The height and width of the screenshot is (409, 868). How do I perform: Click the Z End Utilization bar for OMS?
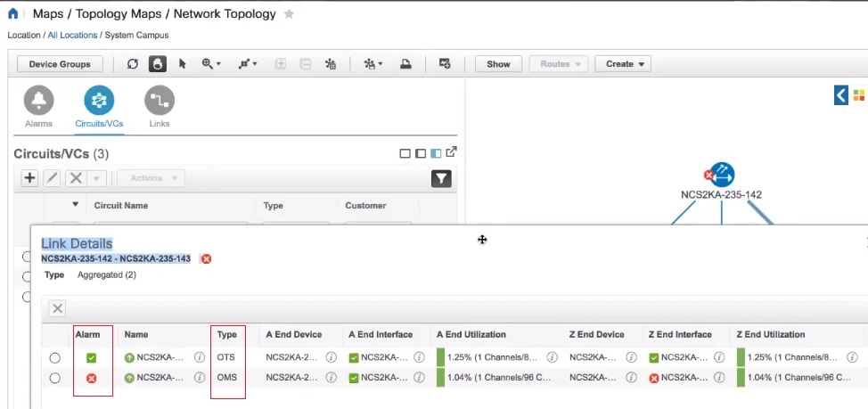[741, 378]
